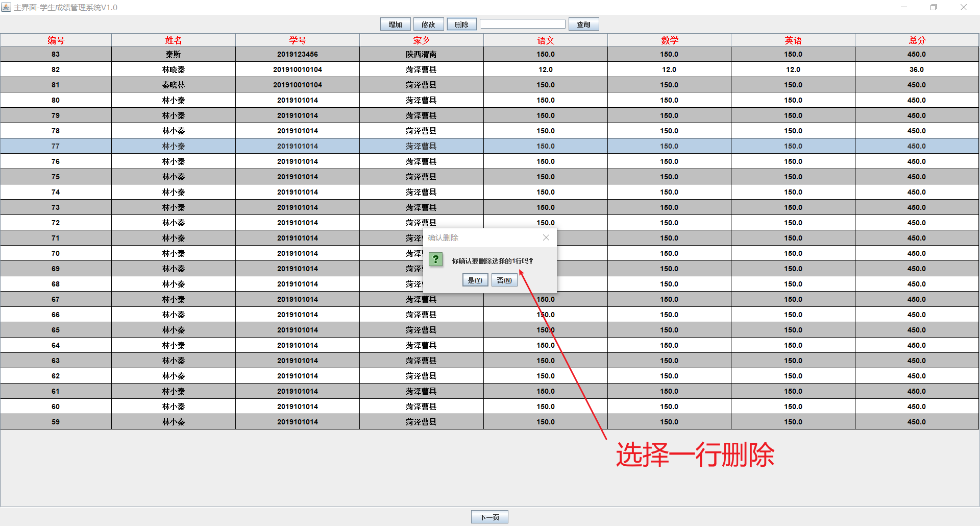The height and width of the screenshot is (526, 980).
Task: Focus the search text field
Action: (x=522, y=24)
